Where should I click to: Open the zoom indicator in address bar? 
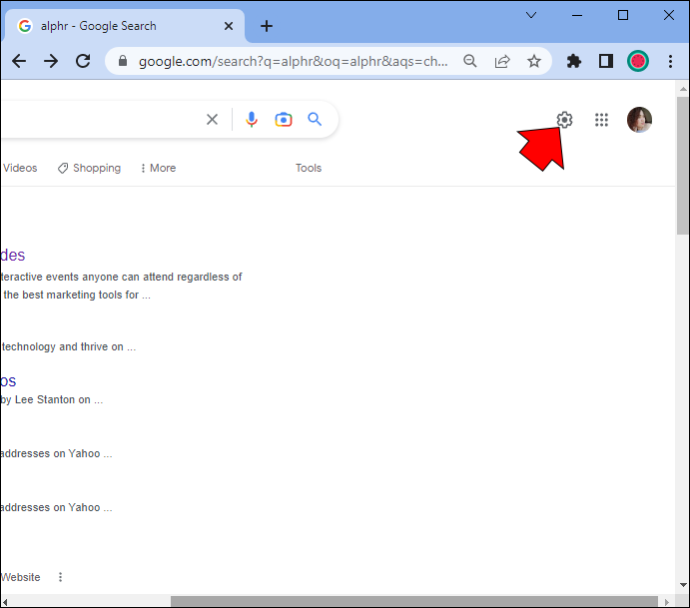pyautogui.click(x=470, y=61)
